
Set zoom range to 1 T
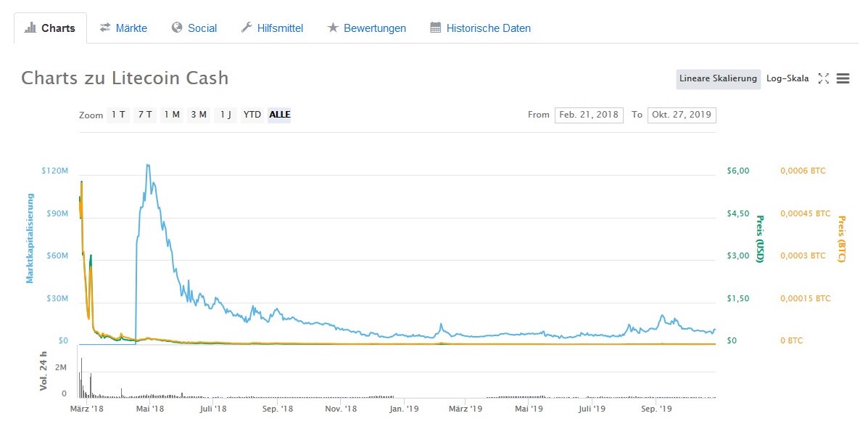(x=118, y=115)
